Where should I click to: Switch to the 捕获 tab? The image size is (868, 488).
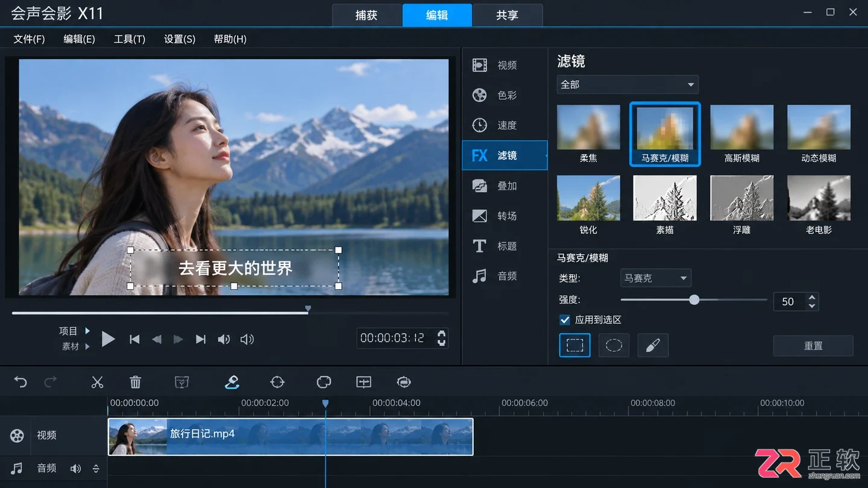(x=366, y=15)
